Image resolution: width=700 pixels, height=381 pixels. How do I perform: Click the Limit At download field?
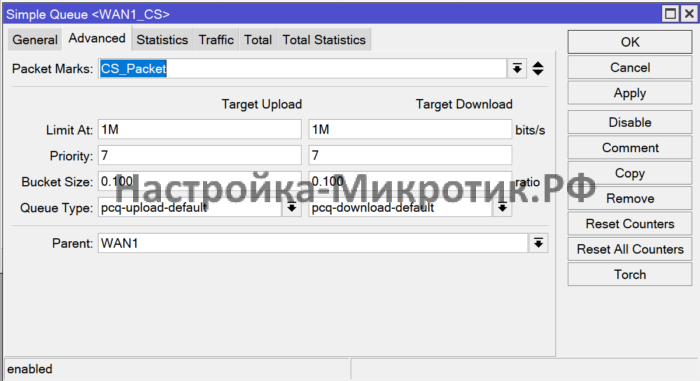pyautogui.click(x=410, y=130)
